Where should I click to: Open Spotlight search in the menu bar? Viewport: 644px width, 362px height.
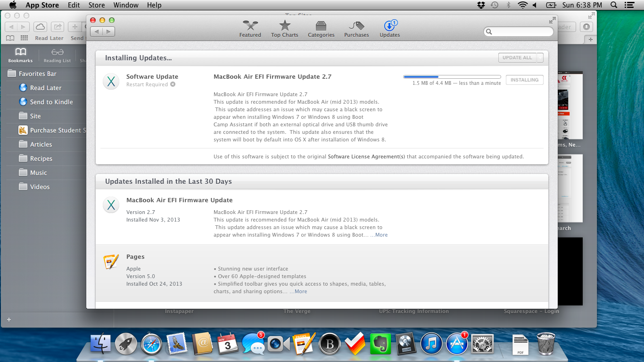(614, 5)
